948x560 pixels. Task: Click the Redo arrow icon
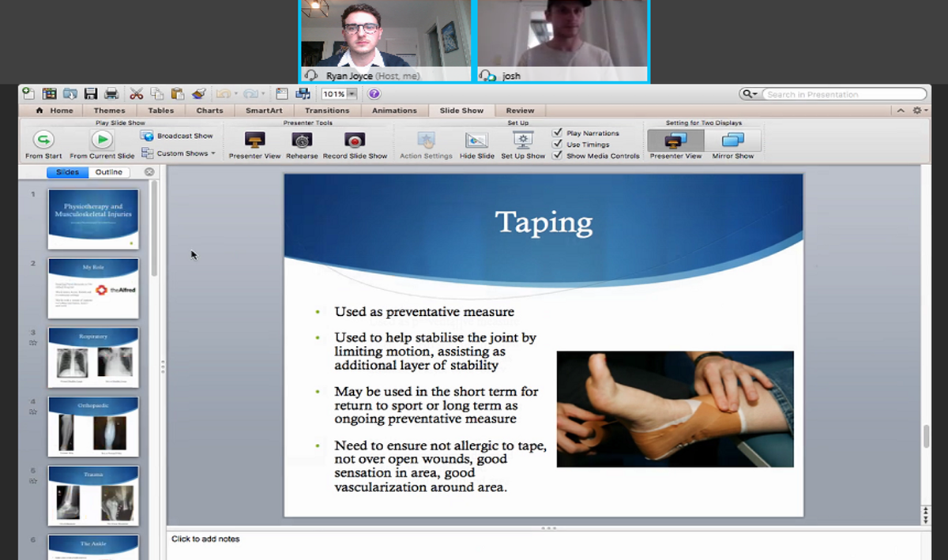tap(250, 93)
